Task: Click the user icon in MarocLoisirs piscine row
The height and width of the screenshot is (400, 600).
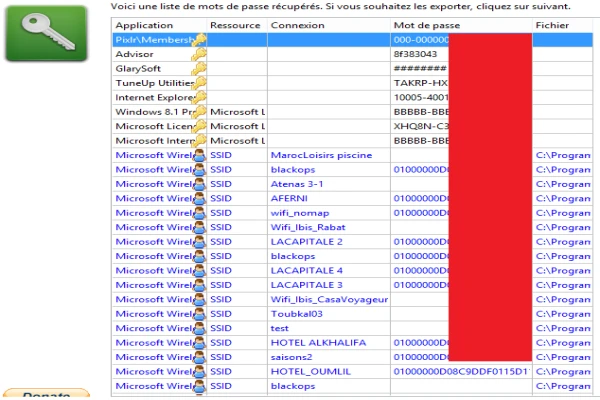Action: point(199,155)
